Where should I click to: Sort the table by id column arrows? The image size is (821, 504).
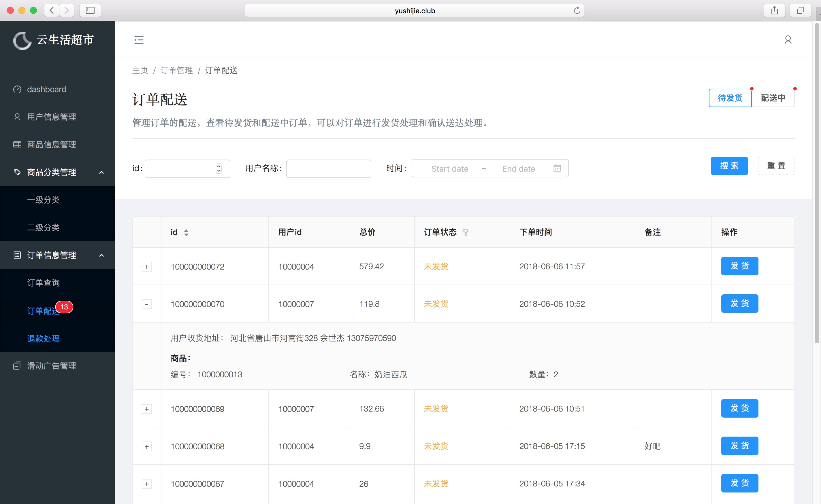tap(186, 233)
